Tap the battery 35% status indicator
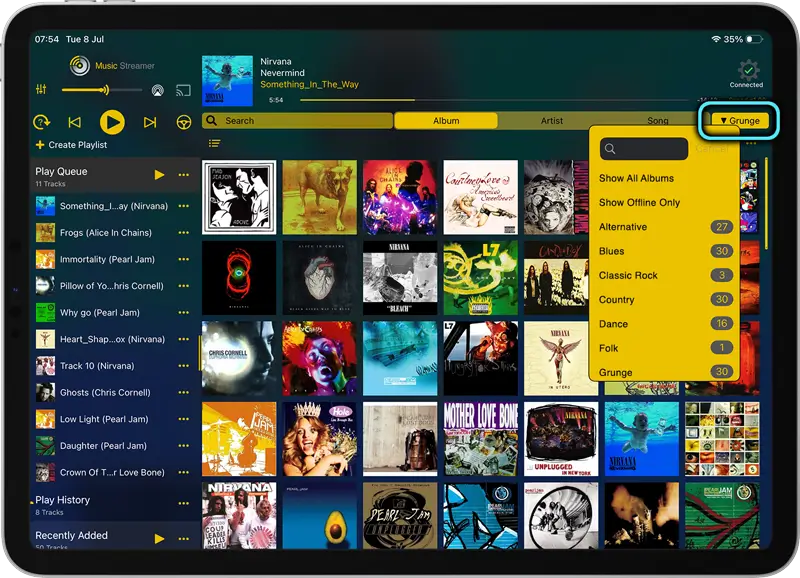This screenshot has height=578, width=800. (x=743, y=39)
